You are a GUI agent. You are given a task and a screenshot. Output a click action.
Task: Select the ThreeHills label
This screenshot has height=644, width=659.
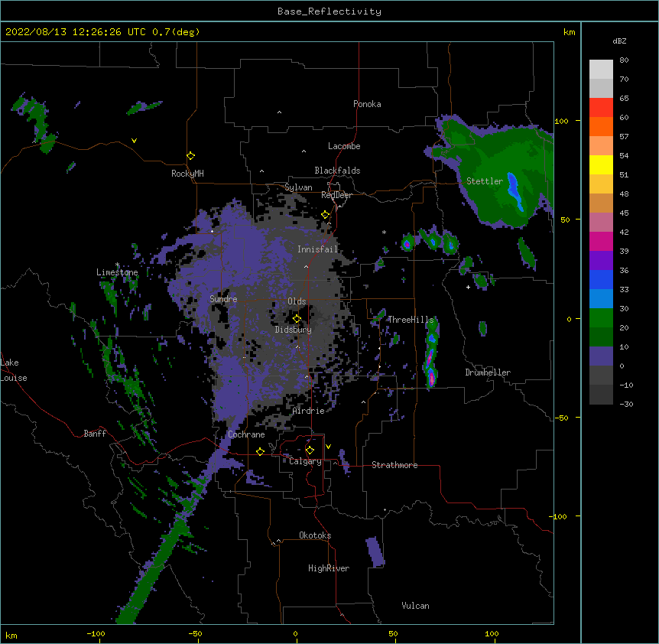click(411, 320)
